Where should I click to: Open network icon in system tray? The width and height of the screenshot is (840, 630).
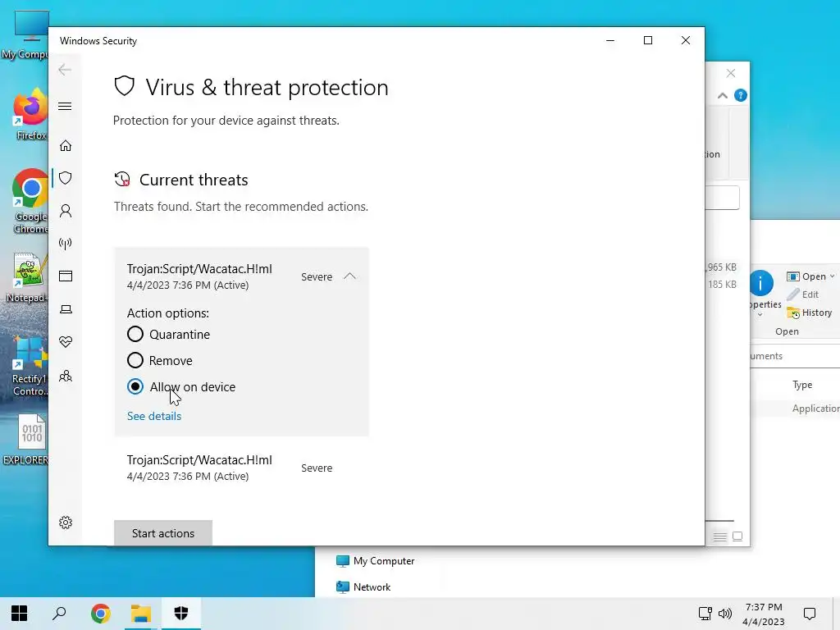pos(705,614)
